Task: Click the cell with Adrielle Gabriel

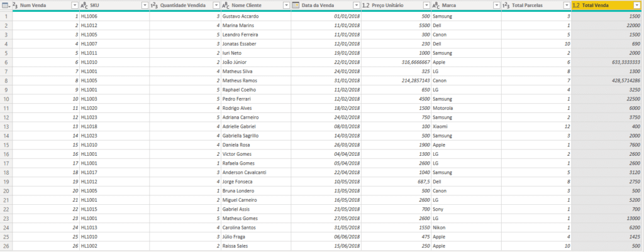Action: coord(256,126)
